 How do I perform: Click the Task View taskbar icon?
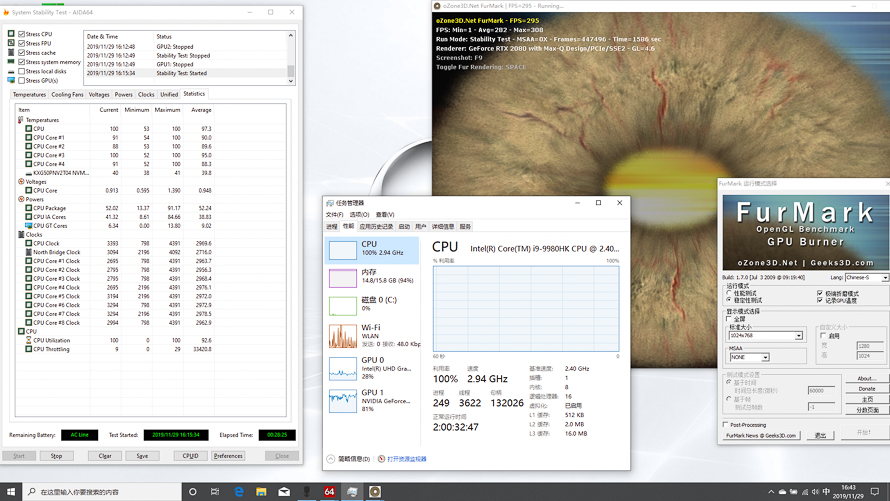216,492
